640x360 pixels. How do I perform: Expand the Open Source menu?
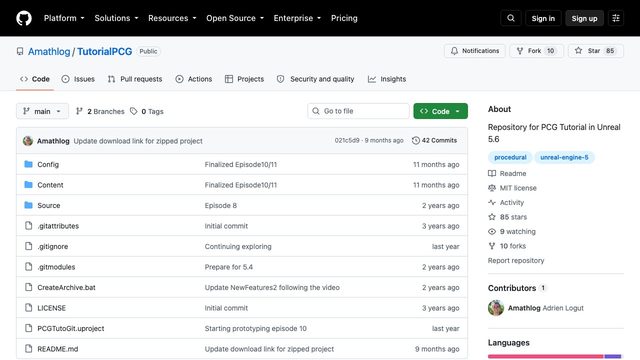coord(235,18)
